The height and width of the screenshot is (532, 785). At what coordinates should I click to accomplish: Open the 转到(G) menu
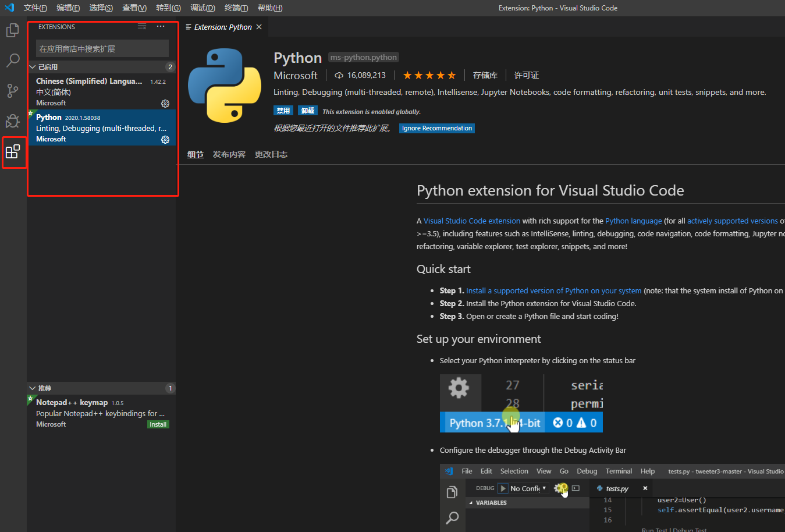169,8
